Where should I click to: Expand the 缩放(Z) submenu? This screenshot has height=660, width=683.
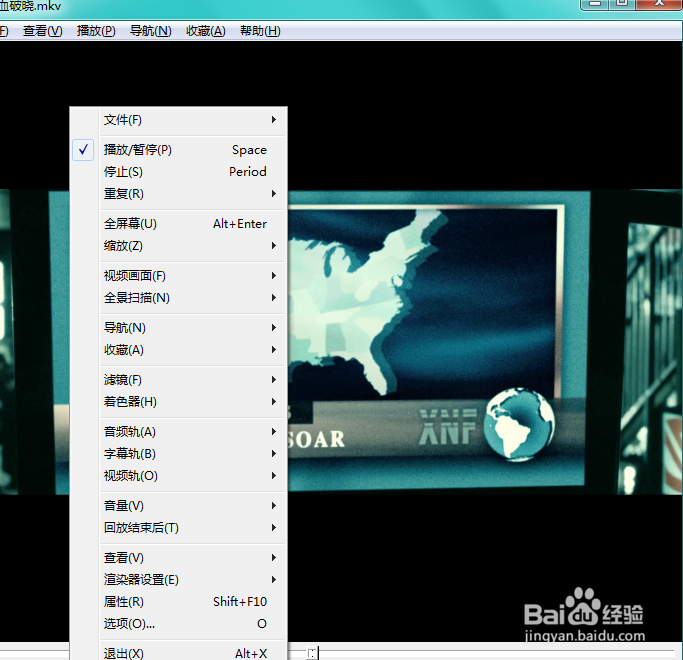[178, 246]
